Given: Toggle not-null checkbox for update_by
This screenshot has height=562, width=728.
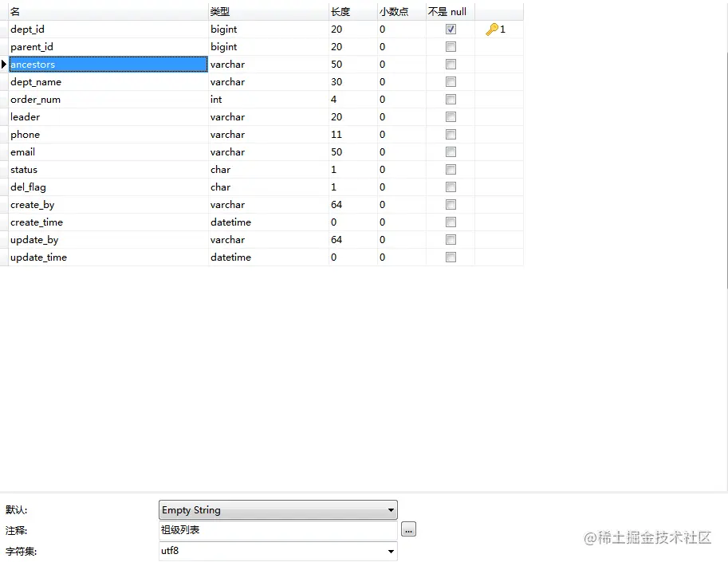Looking at the screenshot, I should (451, 239).
